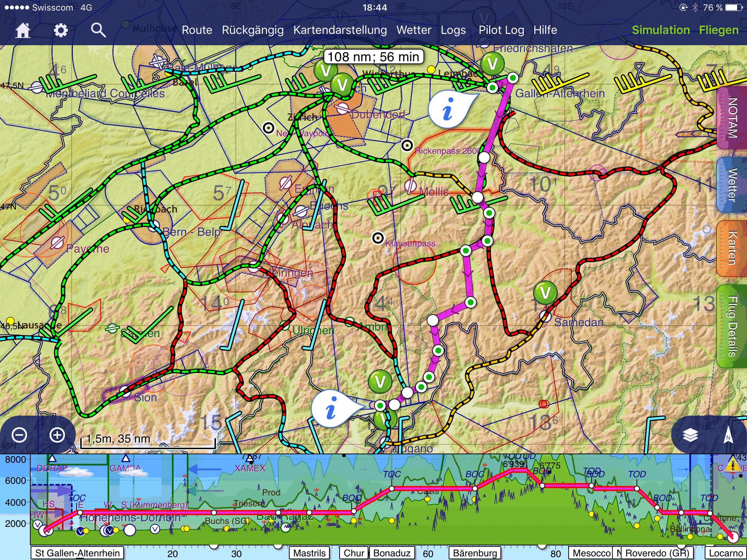Tap the route distance label 108 nm; 56 min

(x=373, y=57)
